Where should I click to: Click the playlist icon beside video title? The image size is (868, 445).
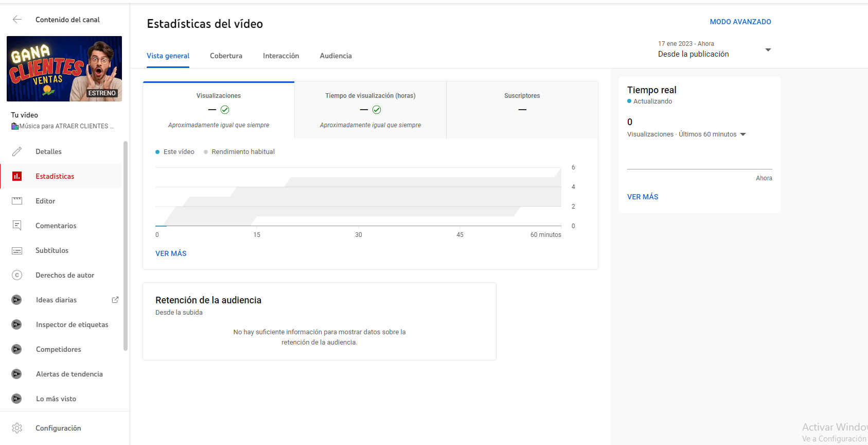15,126
